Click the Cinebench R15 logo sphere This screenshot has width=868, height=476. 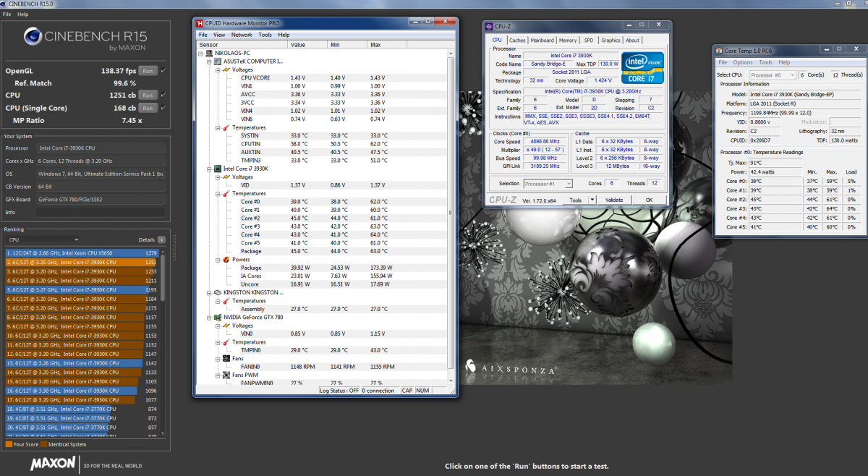pos(34,37)
